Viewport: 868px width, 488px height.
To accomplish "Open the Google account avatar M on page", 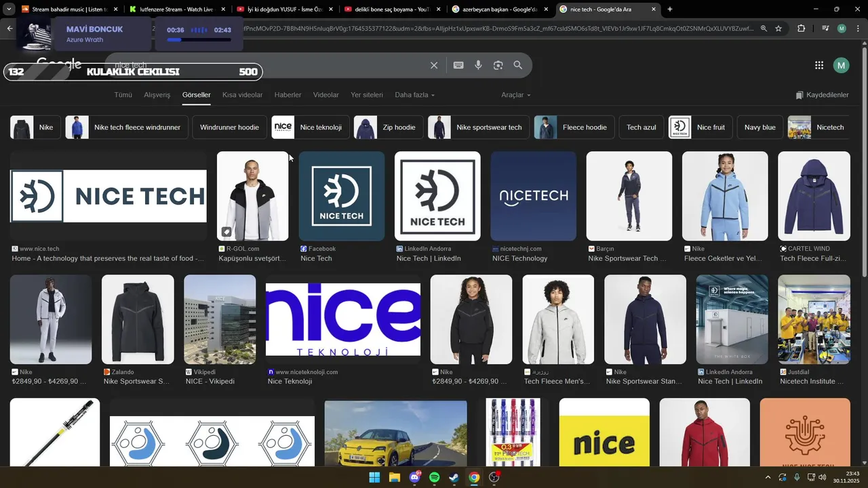I will 842,65.
